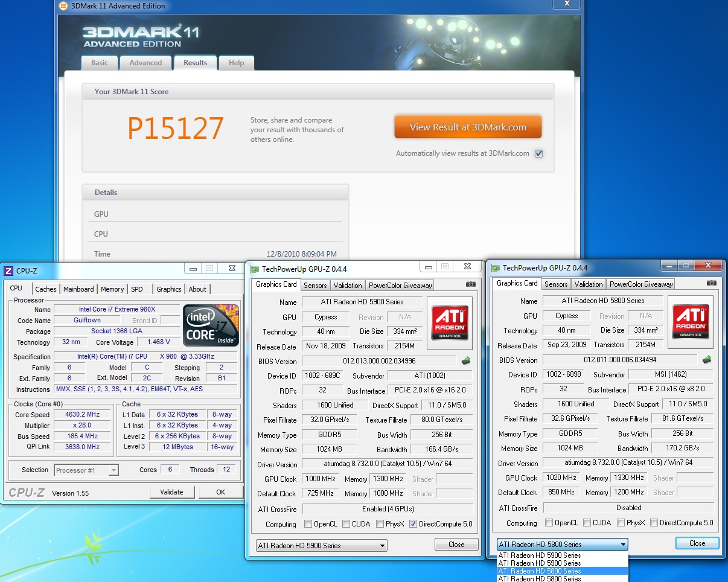Select highlighted ATI Radeon HD 5800 Series entry
Viewport: 728px width, 582px height.
click(562, 571)
